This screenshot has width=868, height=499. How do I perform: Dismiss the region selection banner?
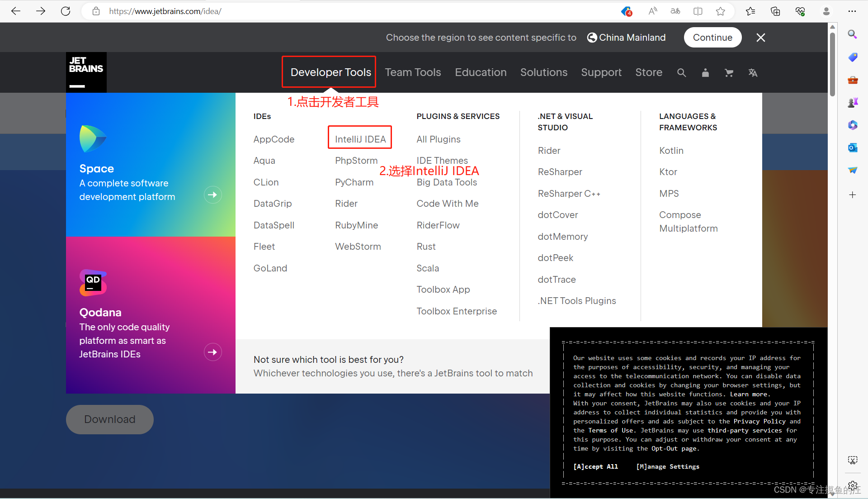(761, 38)
